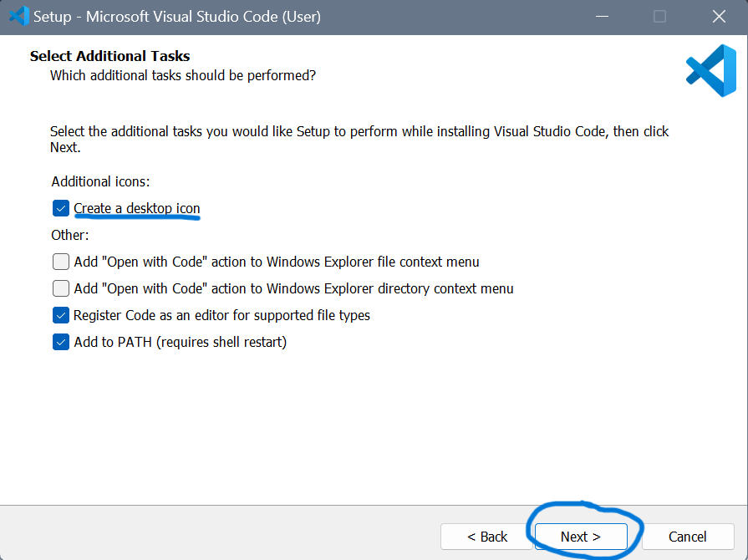748x560 pixels.
Task: Toggle Add to PATH checkbox
Action: pos(60,342)
